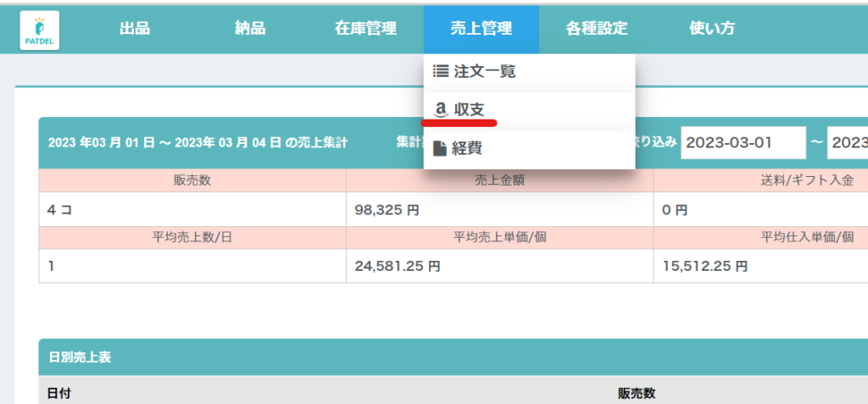
Task: Choose the 経費 menu entry
Action: [467, 148]
